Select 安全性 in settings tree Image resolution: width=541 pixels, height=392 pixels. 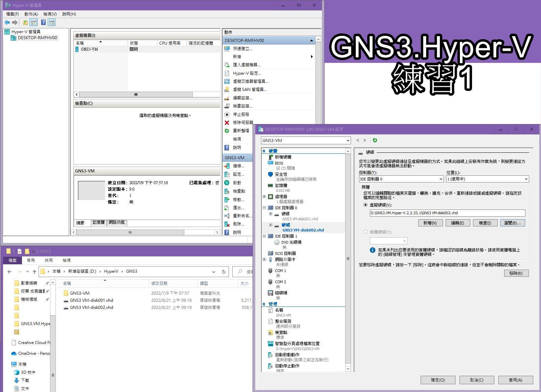click(281, 174)
